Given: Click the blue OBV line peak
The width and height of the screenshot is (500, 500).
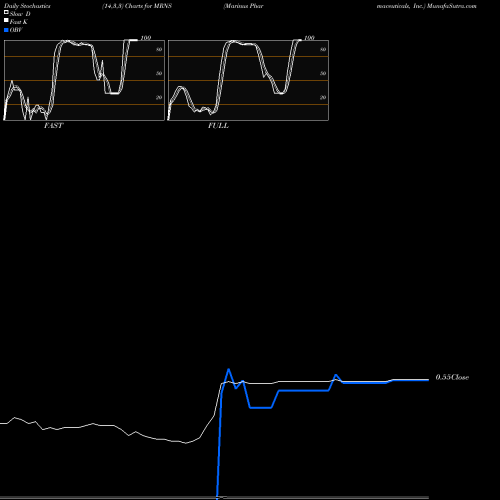Looking at the screenshot, I should point(228,369).
